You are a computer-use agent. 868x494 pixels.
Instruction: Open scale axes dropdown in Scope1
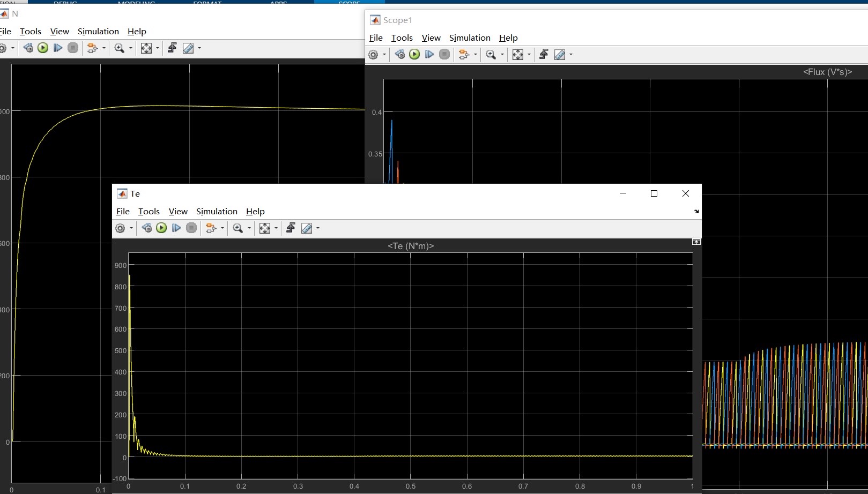(529, 55)
